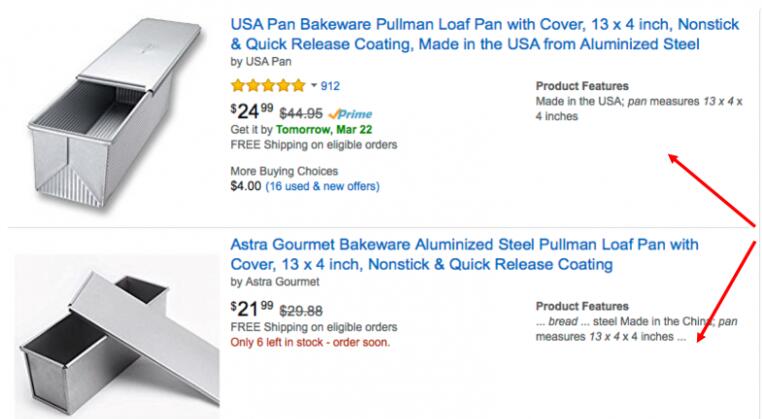
Task: Click the "Only 6 left in stock" notice
Action: 309,342
